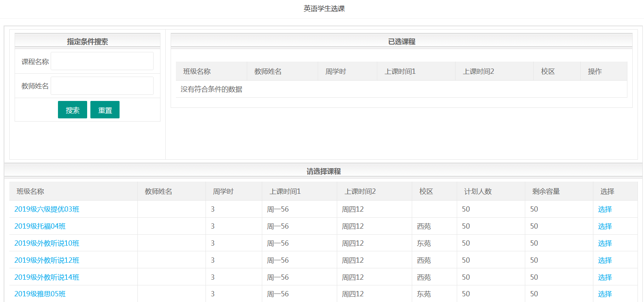Open the 2019级雅思05班 course link
644x302 pixels.
[x=40, y=294]
